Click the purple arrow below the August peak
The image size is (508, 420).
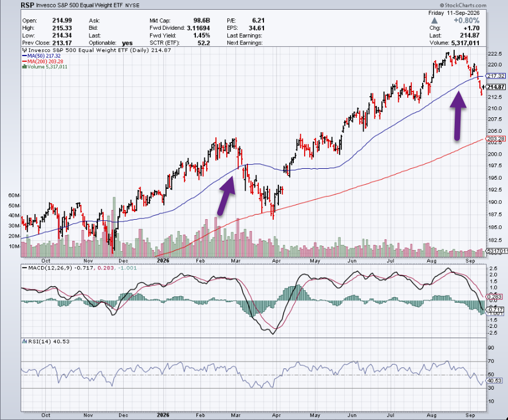click(x=458, y=116)
